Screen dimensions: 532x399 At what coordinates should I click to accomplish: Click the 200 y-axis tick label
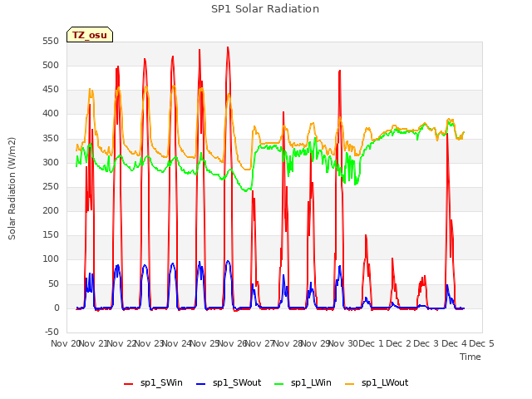coord(51,210)
